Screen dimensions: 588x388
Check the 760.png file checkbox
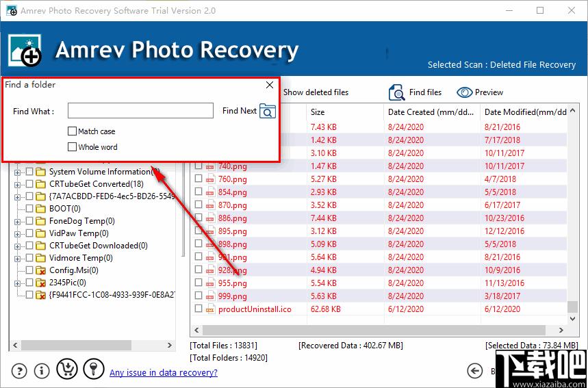199,179
